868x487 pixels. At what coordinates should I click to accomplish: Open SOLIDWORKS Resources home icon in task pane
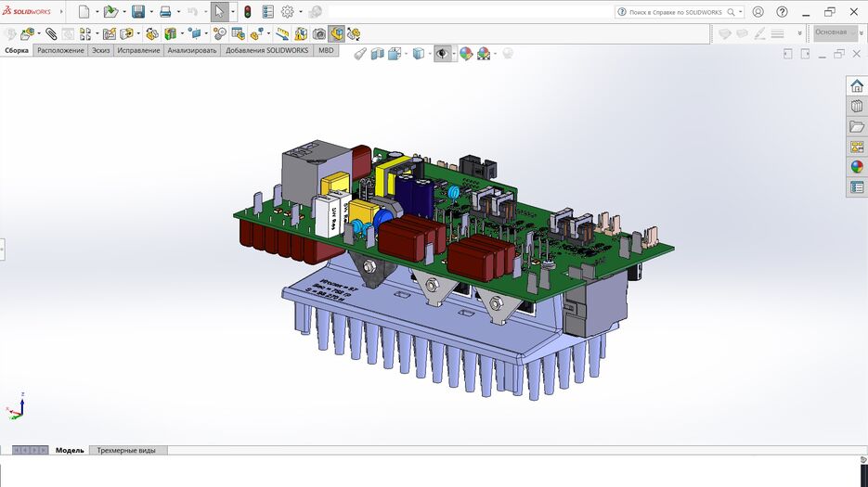point(857,86)
